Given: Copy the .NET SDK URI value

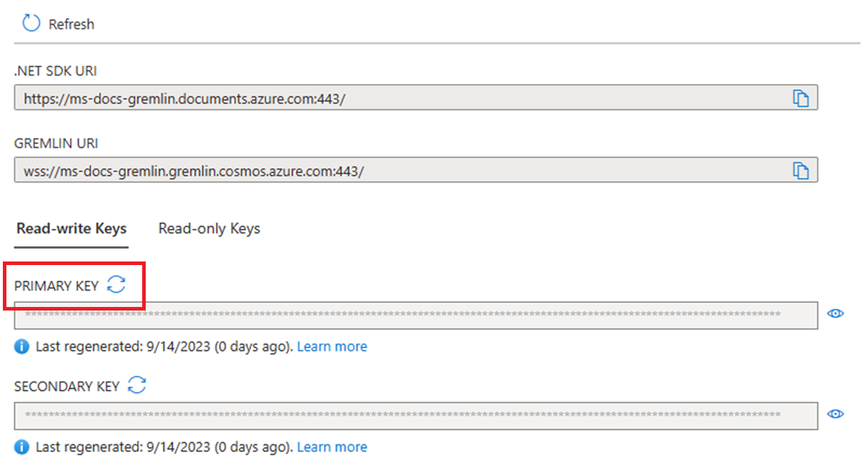Looking at the screenshot, I should click(x=801, y=99).
